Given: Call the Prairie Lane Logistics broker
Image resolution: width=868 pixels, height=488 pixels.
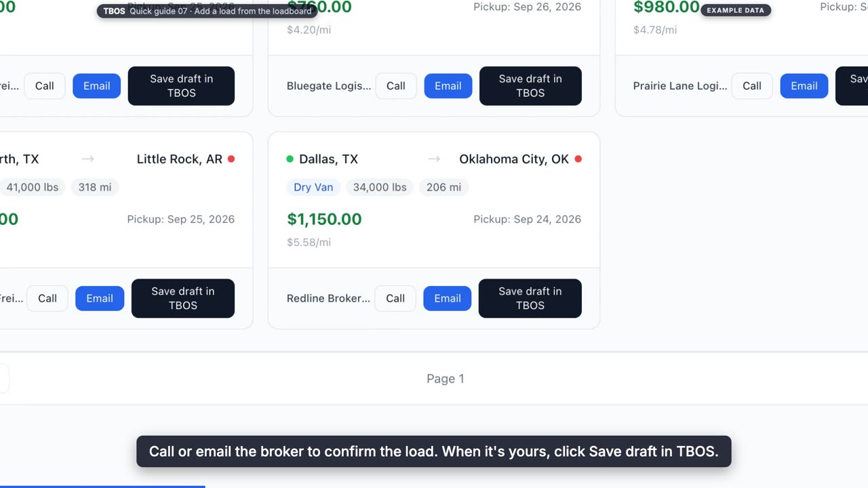Looking at the screenshot, I should tap(752, 86).
